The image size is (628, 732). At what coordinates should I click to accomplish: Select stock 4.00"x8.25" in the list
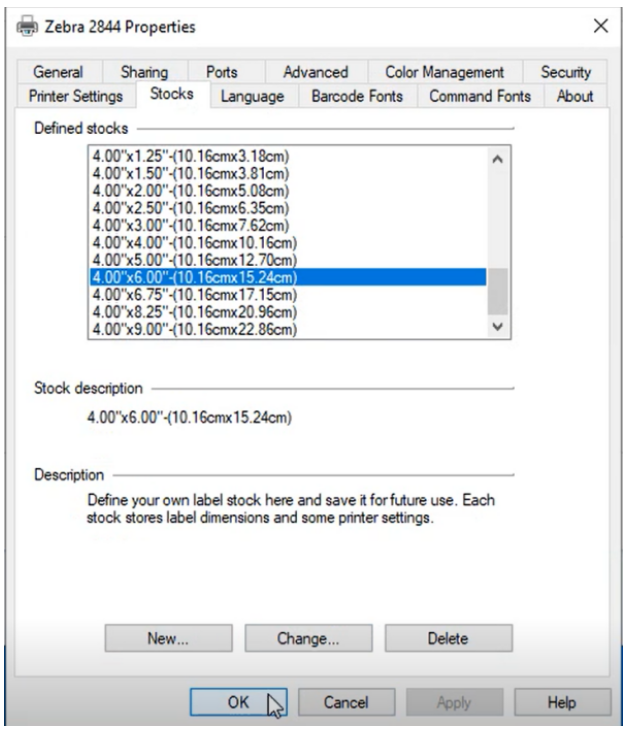[288, 311]
